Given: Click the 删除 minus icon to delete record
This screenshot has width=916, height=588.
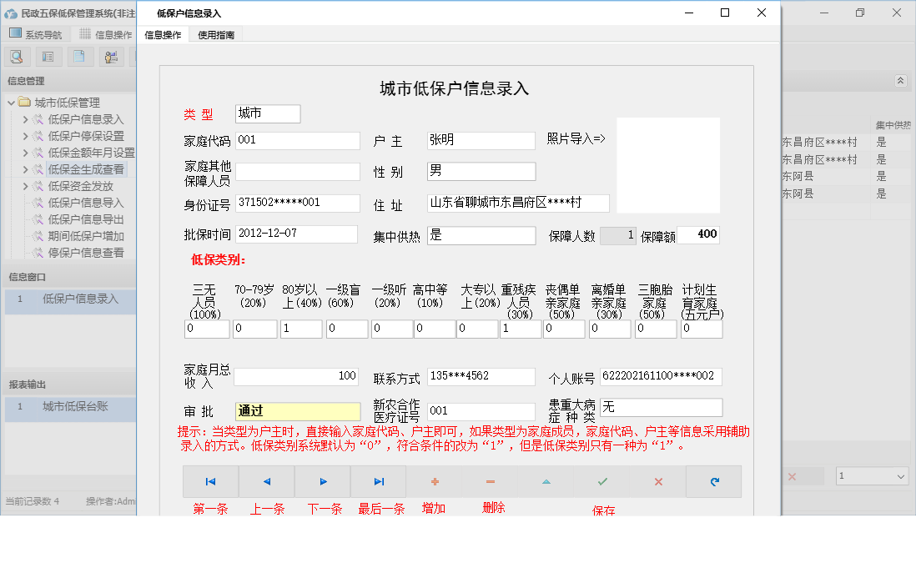Looking at the screenshot, I should pyautogui.click(x=490, y=481).
